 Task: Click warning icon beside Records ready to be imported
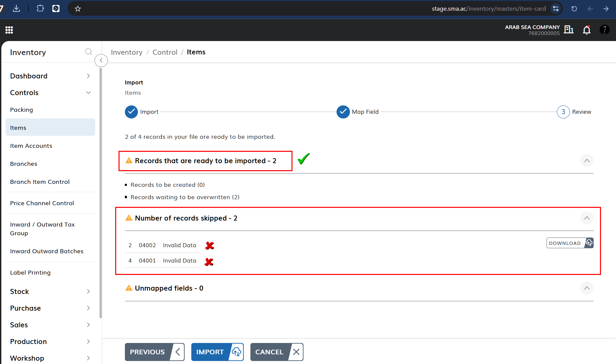coord(129,160)
